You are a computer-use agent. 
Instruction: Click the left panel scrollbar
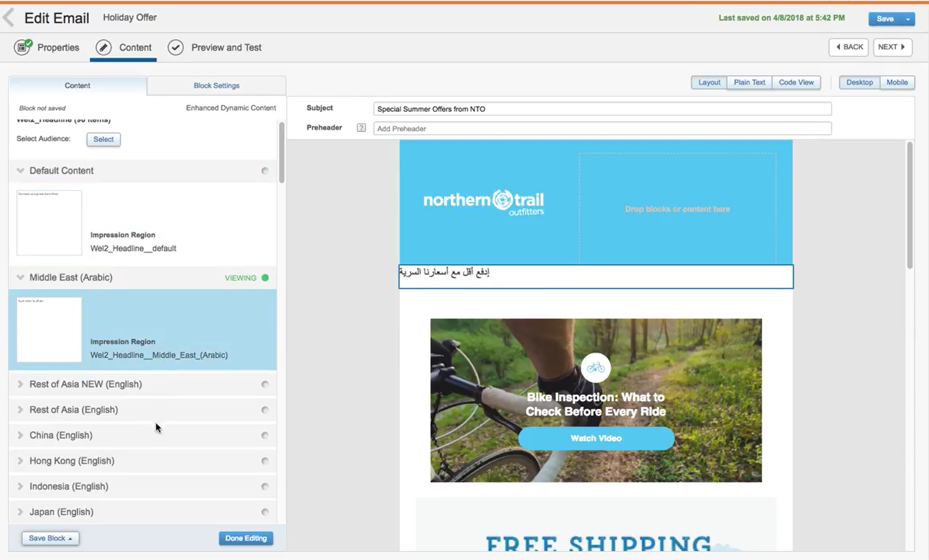[x=282, y=153]
